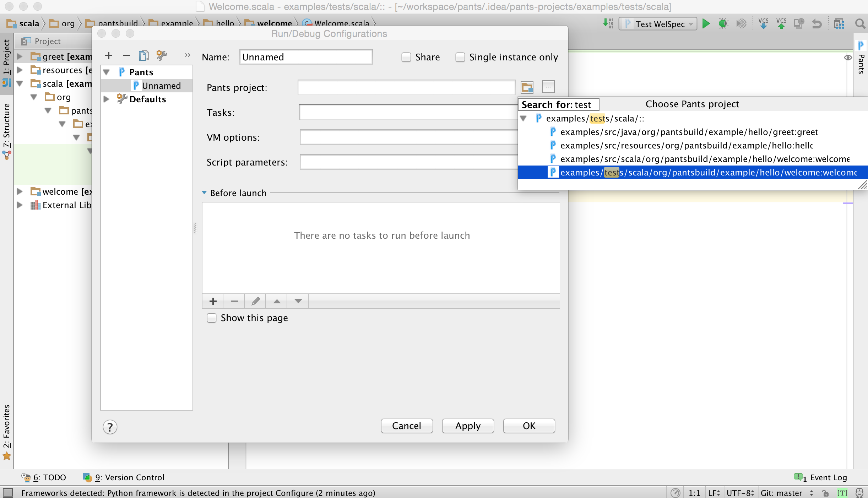
Task: Click the Cancel button
Action: [407, 426]
